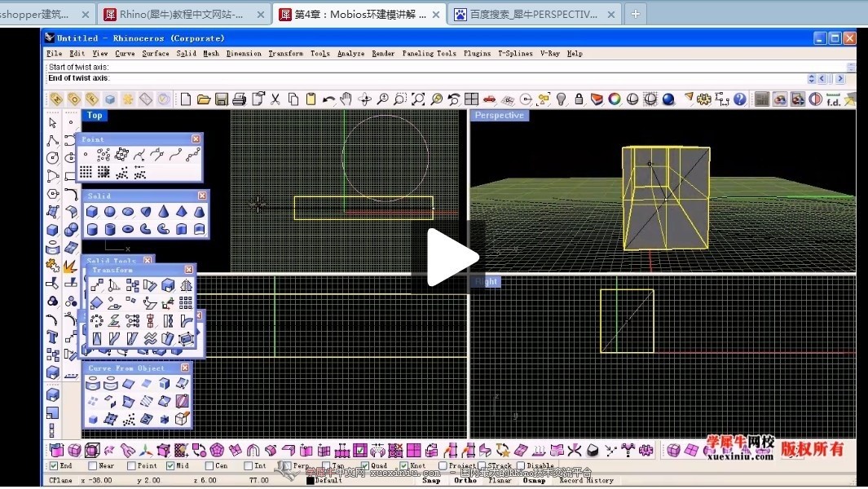The image size is (868, 489).
Task: Click the command history up/down stepper
Action: (812, 78)
